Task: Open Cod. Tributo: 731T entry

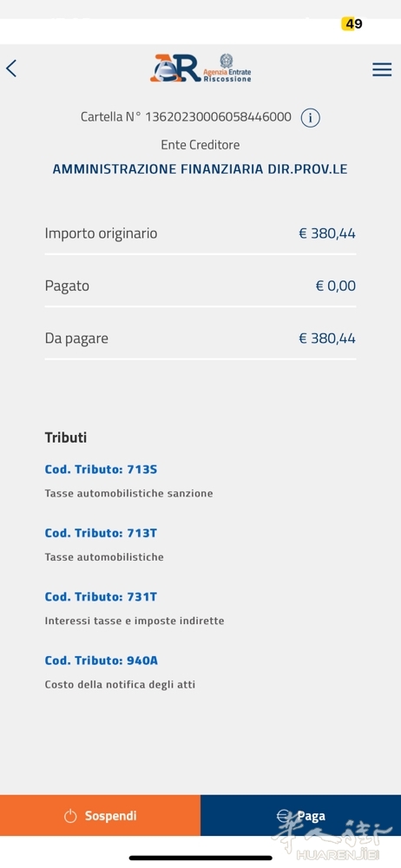Action: (x=101, y=597)
